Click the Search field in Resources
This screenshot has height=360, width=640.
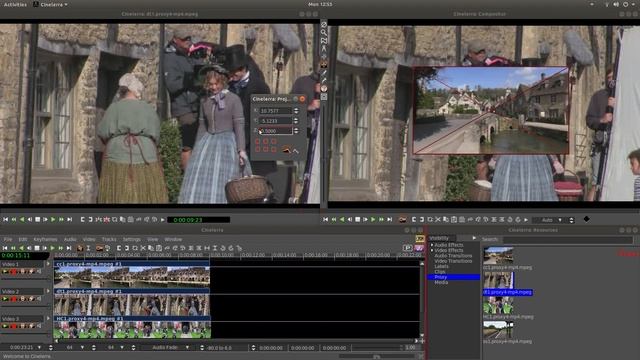coord(568,239)
